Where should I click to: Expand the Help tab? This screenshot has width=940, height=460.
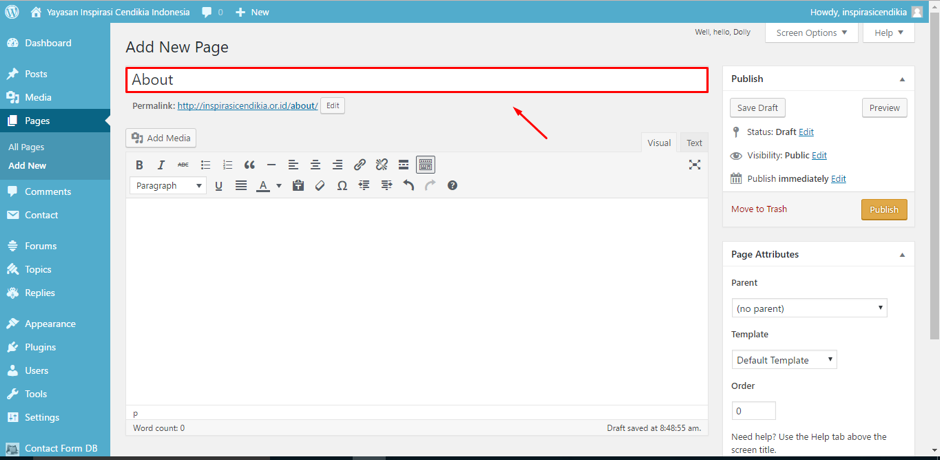888,33
